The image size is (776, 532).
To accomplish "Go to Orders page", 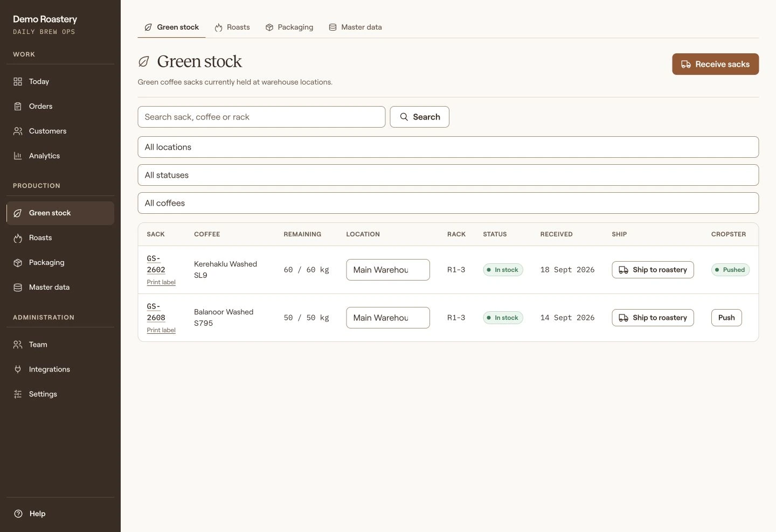I will [x=60, y=106].
